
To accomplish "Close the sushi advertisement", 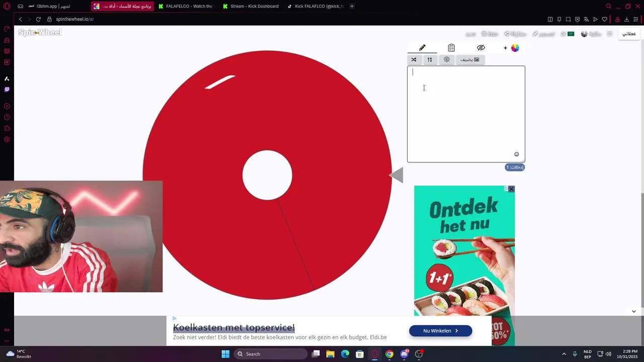I will tap(511, 189).
